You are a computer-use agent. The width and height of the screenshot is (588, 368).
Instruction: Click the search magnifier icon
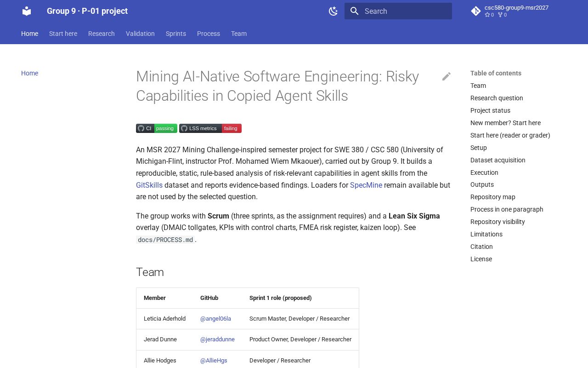(x=354, y=11)
